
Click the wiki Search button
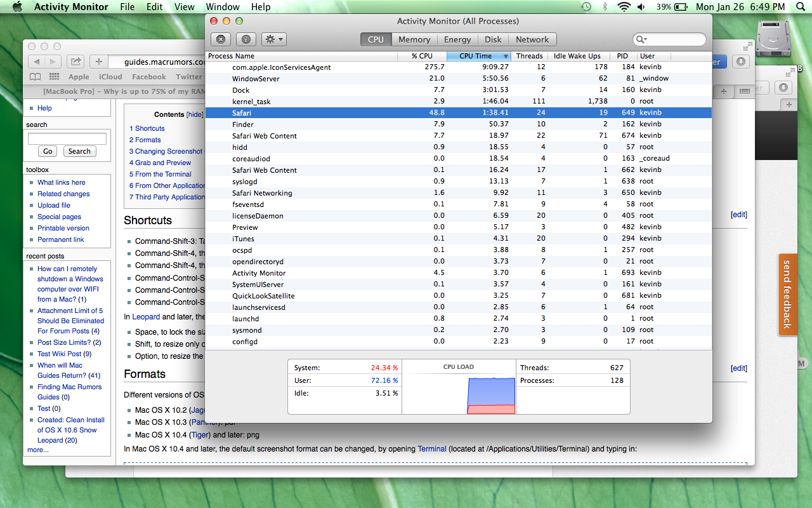click(x=79, y=151)
